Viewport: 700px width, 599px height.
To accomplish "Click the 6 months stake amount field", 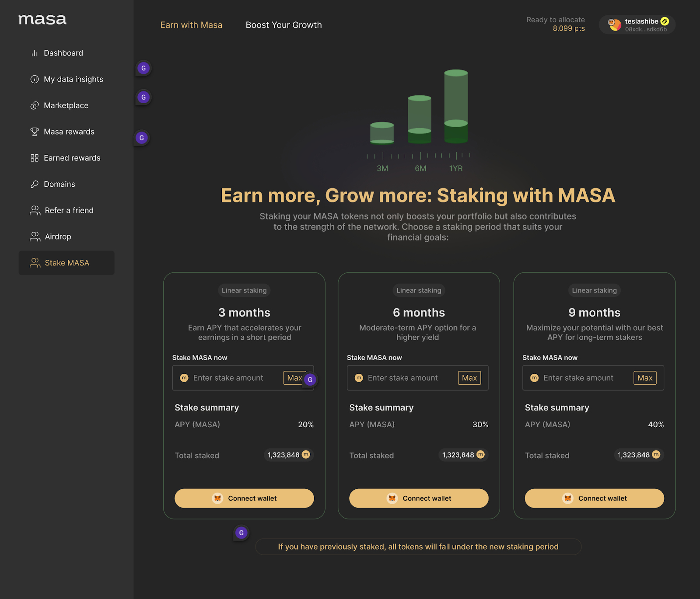I will tap(417, 378).
